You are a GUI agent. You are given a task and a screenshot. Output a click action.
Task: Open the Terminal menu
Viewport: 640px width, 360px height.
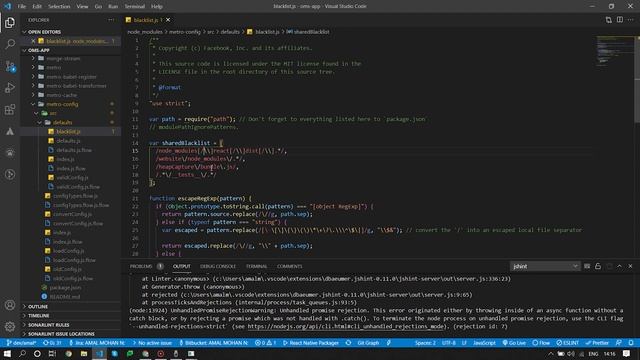click(134, 7)
